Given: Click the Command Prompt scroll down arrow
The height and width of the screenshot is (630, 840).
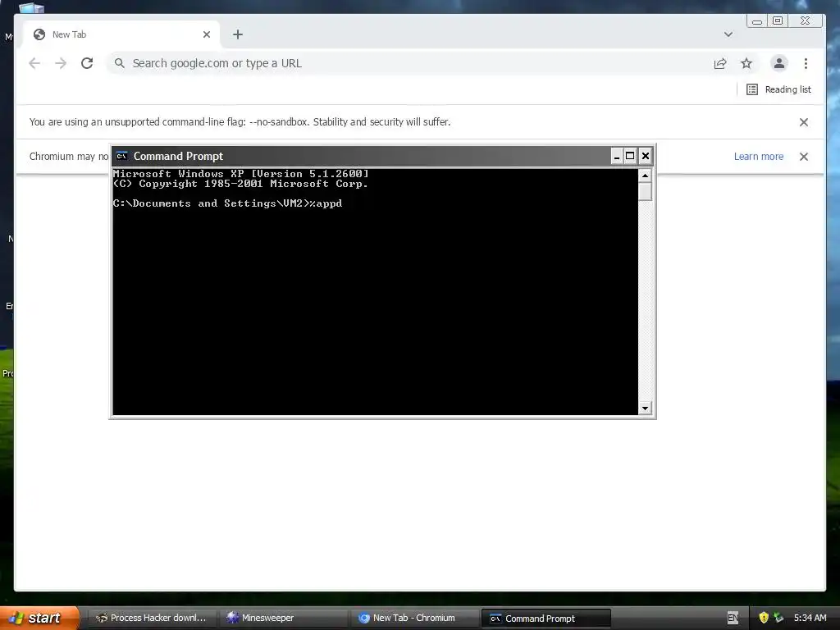Looking at the screenshot, I should (x=645, y=409).
